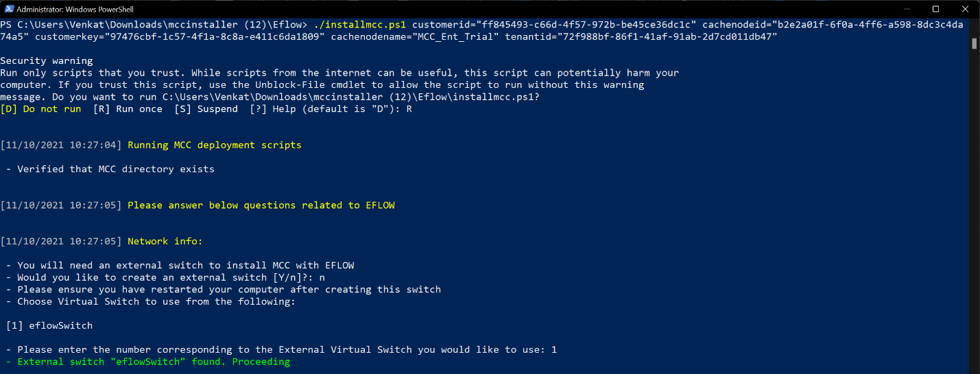Click the "Verified that MCC directory exists" line
Image resolution: width=980 pixels, height=374 pixels.
click(x=115, y=169)
